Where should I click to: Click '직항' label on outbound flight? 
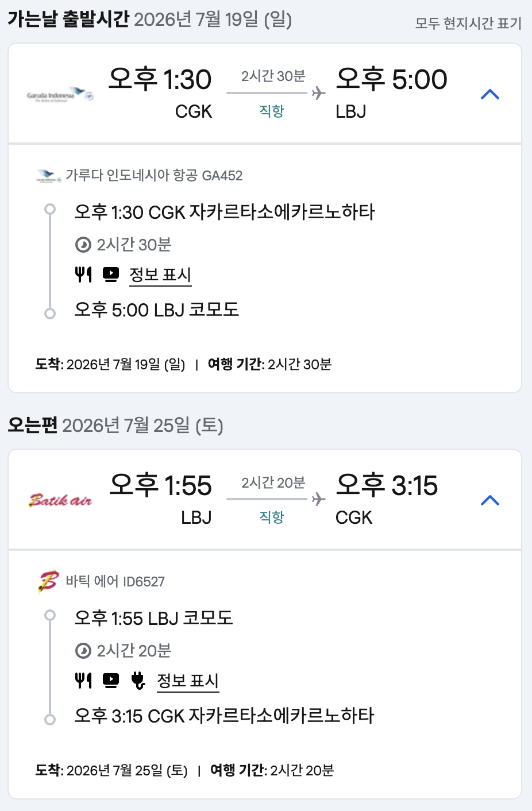[x=272, y=111]
